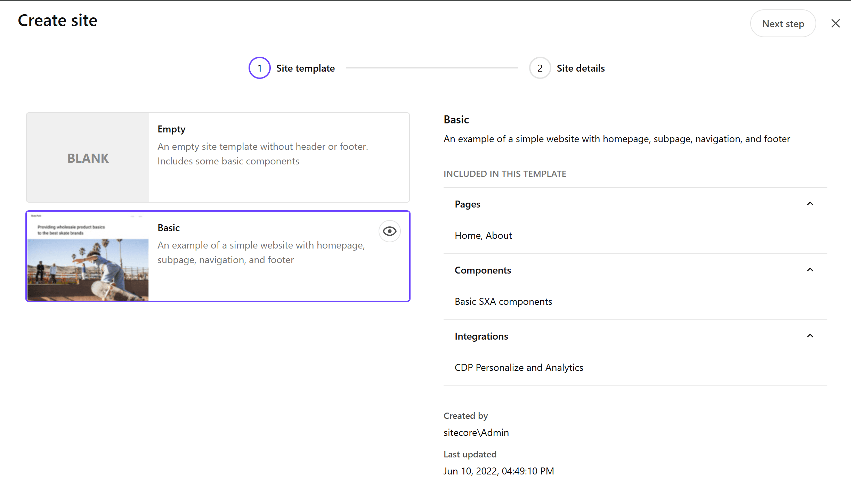The height and width of the screenshot is (504, 851).
Task: Collapse the Pages section chevron
Action: [810, 204]
